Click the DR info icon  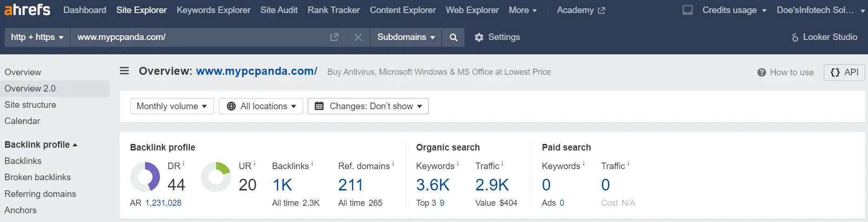coord(183,163)
